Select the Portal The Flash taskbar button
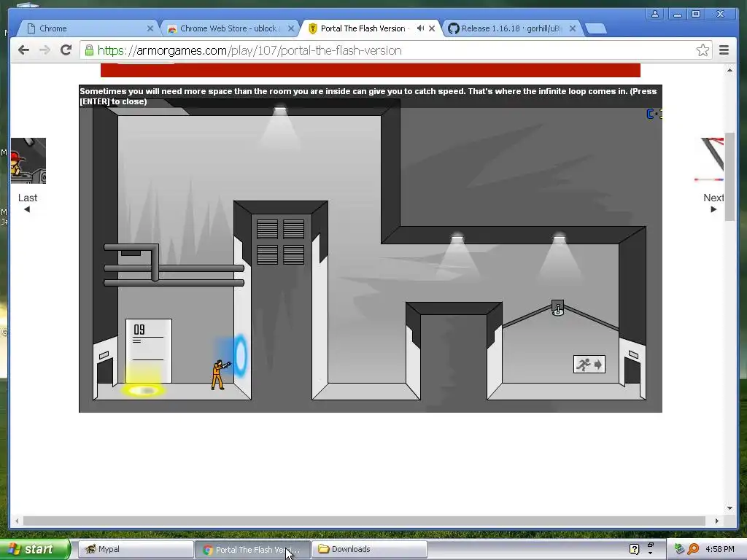 [252, 550]
